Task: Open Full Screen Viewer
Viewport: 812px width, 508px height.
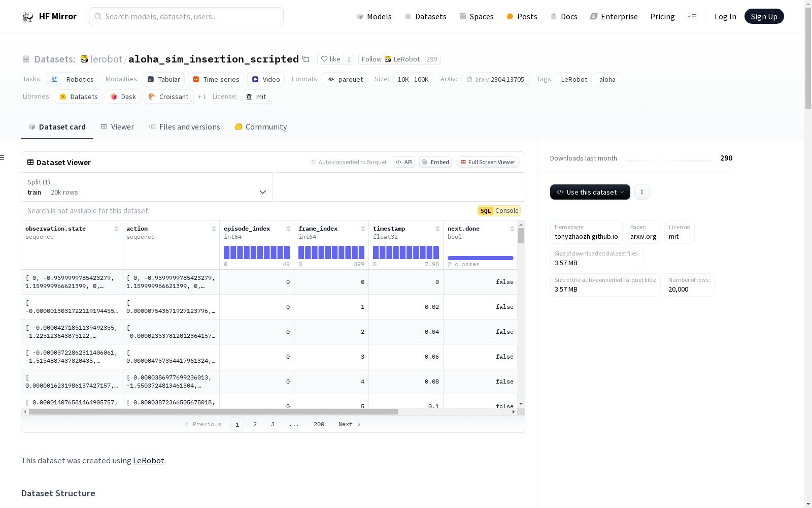Action: pyautogui.click(x=488, y=162)
